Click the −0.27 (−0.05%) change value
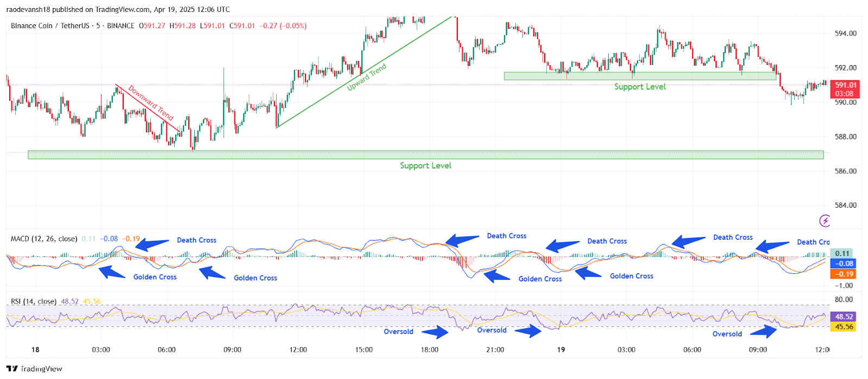868x379 pixels. click(283, 25)
